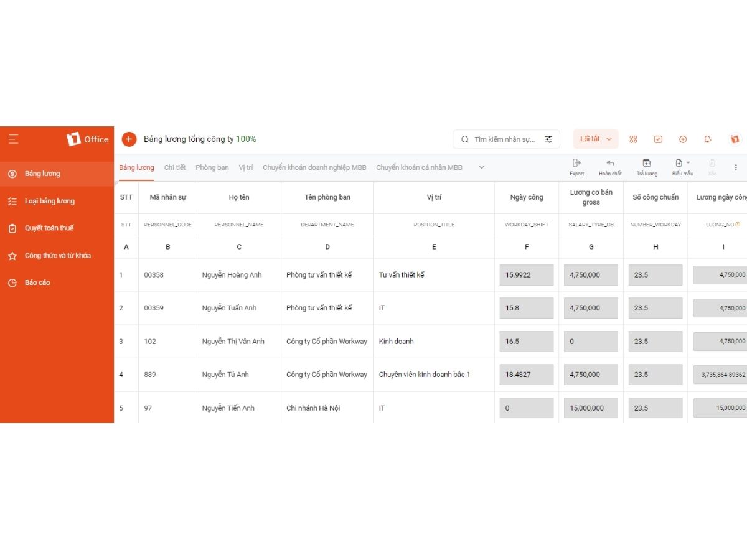Open search filter settings icon
747x560 pixels.
548,139
